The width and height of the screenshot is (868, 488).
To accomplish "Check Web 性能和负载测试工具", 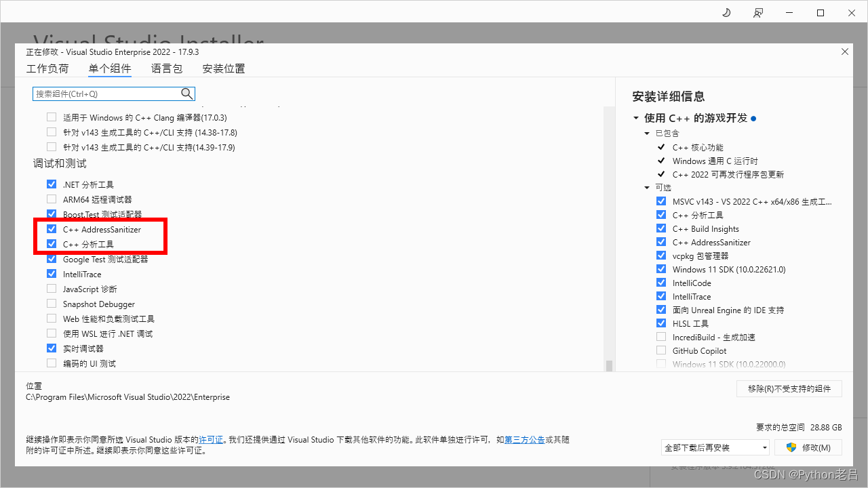I will [52, 319].
